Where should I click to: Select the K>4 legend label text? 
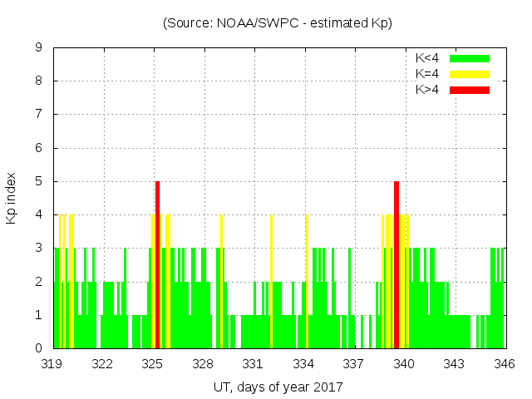tap(428, 90)
